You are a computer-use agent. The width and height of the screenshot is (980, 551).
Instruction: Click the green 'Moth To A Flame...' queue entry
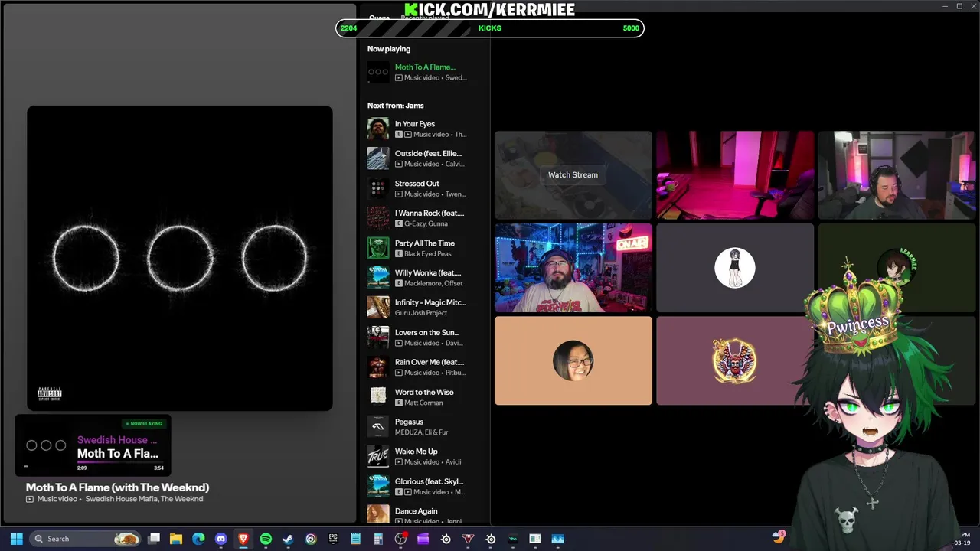pyautogui.click(x=425, y=67)
